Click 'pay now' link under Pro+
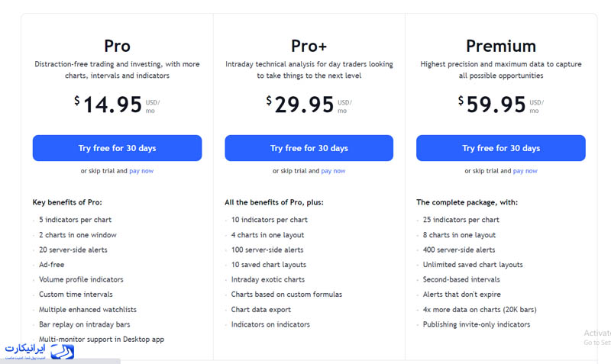This screenshot has height=364, width=611. (333, 171)
